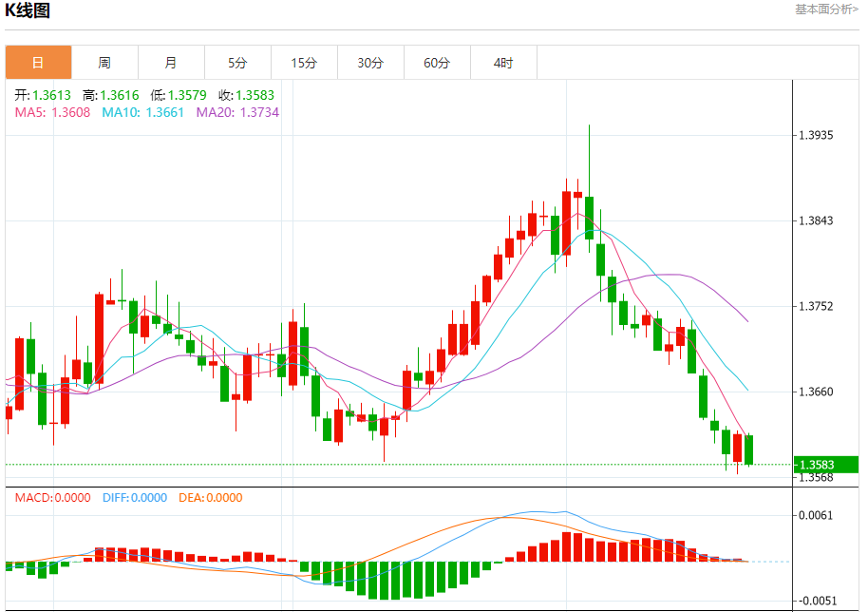Viewport: 868px width, 612px height.
Task: Click the MA5: 1.3608 legend value
Action: [52, 112]
